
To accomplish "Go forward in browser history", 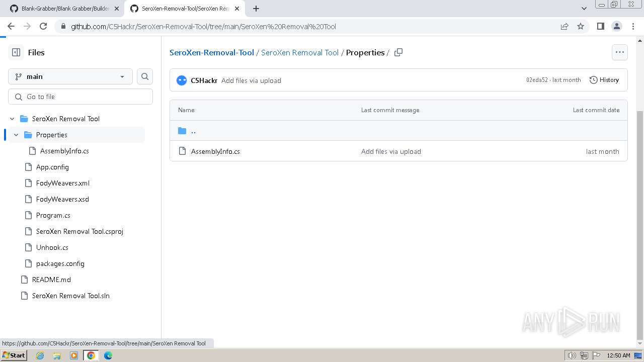I will (x=27, y=26).
